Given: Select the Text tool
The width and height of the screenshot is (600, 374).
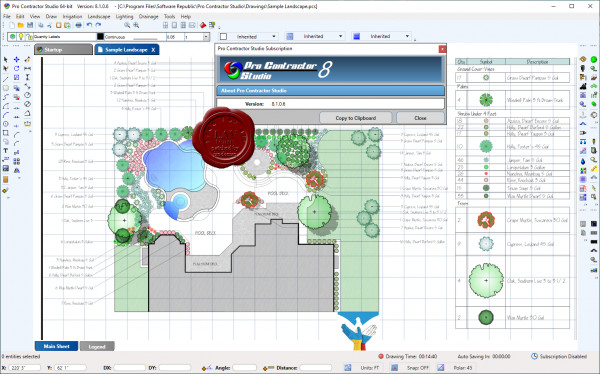Looking at the screenshot, I should tap(5, 151).
